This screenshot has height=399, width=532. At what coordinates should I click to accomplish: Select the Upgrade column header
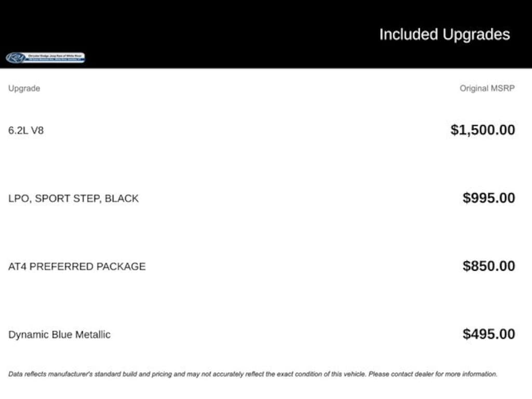[24, 88]
